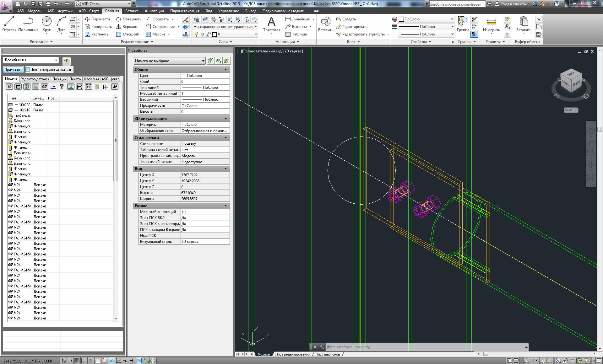Toggle the Исп. на экране фильтрац checkbox

(28, 69)
